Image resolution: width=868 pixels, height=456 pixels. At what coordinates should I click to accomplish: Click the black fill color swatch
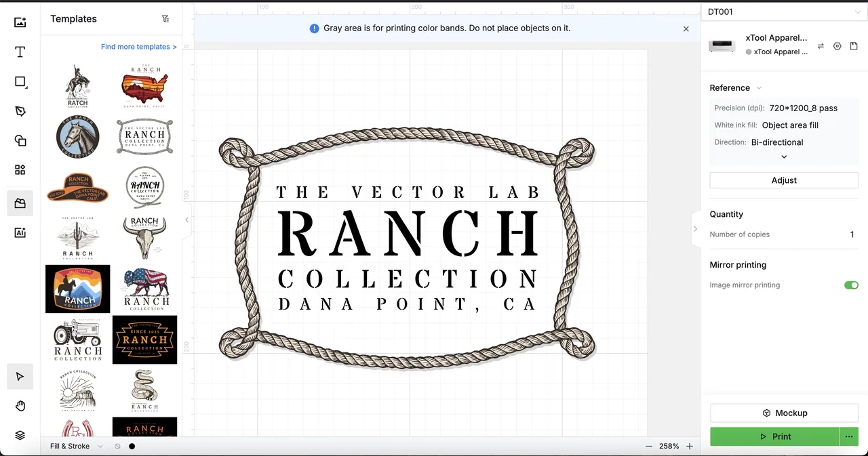coord(132,447)
